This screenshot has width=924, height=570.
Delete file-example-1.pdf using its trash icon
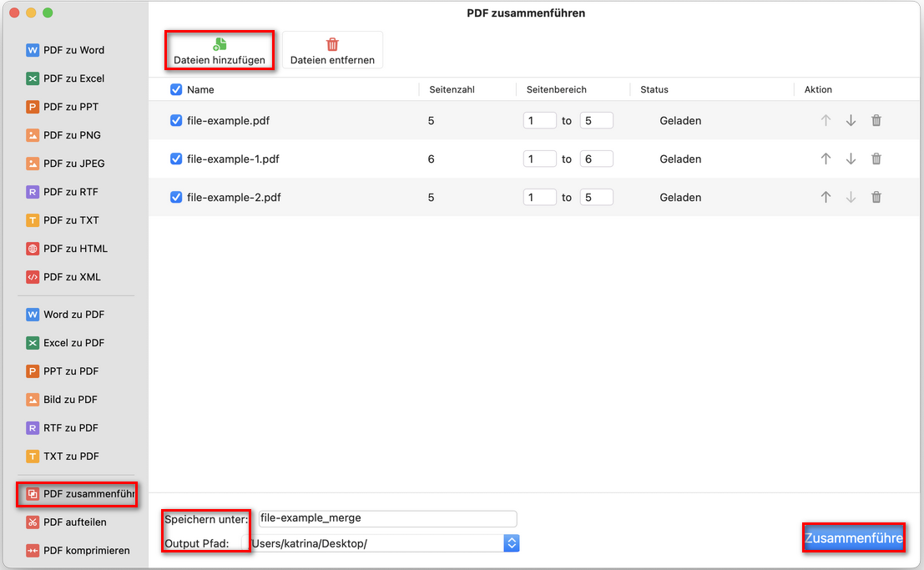click(x=876, y=159)
